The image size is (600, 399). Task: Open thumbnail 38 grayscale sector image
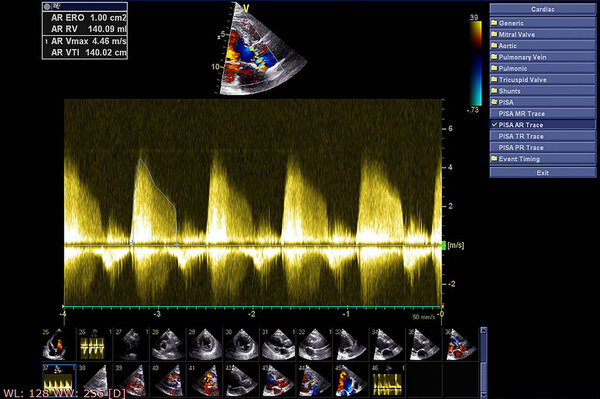coord(95,381)
